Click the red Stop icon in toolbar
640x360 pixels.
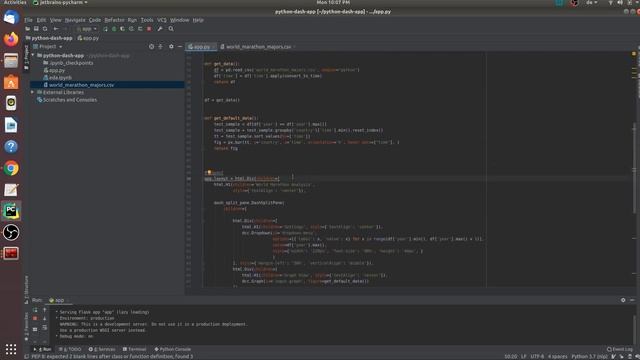click(149, 29)
